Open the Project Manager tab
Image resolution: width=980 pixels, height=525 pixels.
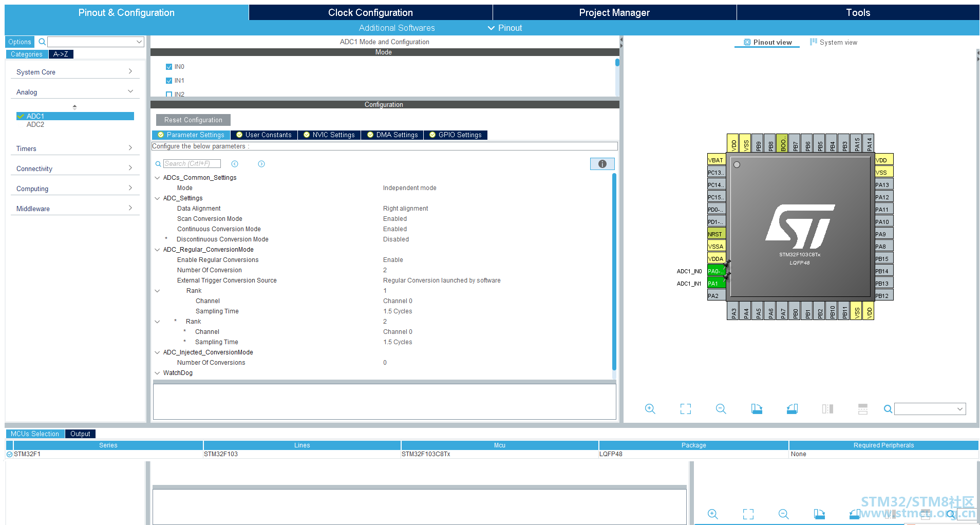(614, 12)
